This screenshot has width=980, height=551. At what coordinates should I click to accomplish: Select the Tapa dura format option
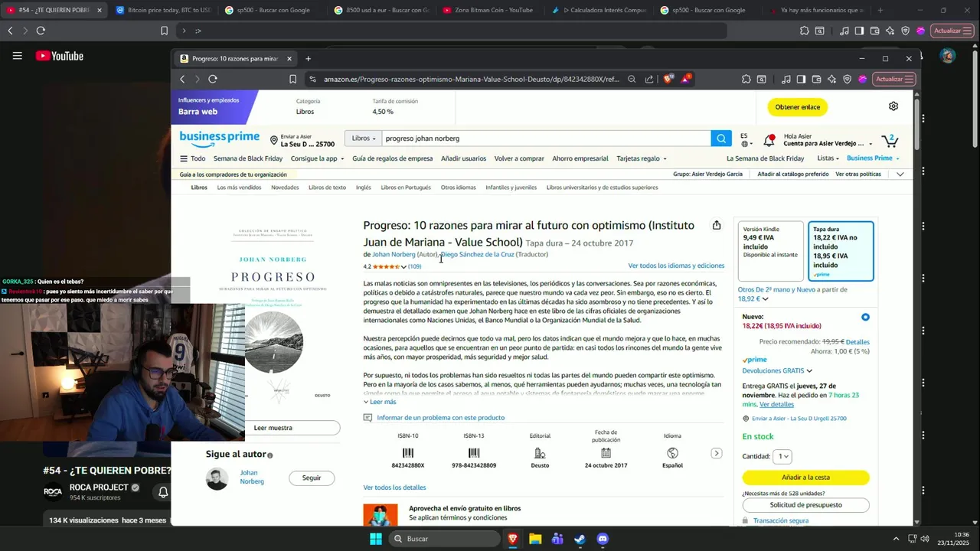(841, 251)
